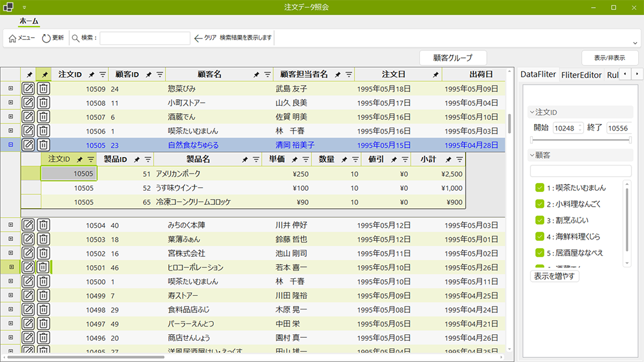Open edit for order 10504

28,225
